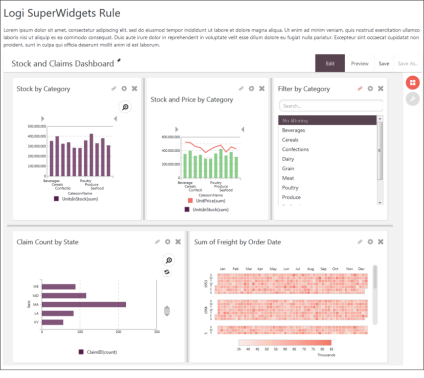Screen dimensions: 424x378
Task: Toggle UnitPrice(sum) legend entry
Action: click(x=206, y=201)
